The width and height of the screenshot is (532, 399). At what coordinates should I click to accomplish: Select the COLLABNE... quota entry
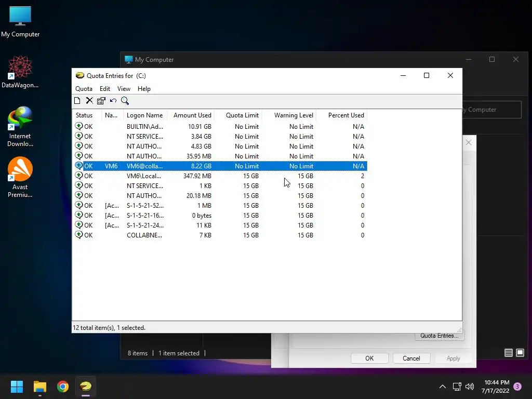tap(220, 235)
